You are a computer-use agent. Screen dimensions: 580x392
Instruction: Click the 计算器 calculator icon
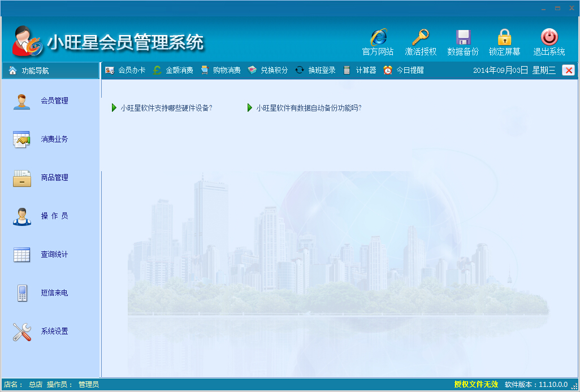(x=347, y=70)
